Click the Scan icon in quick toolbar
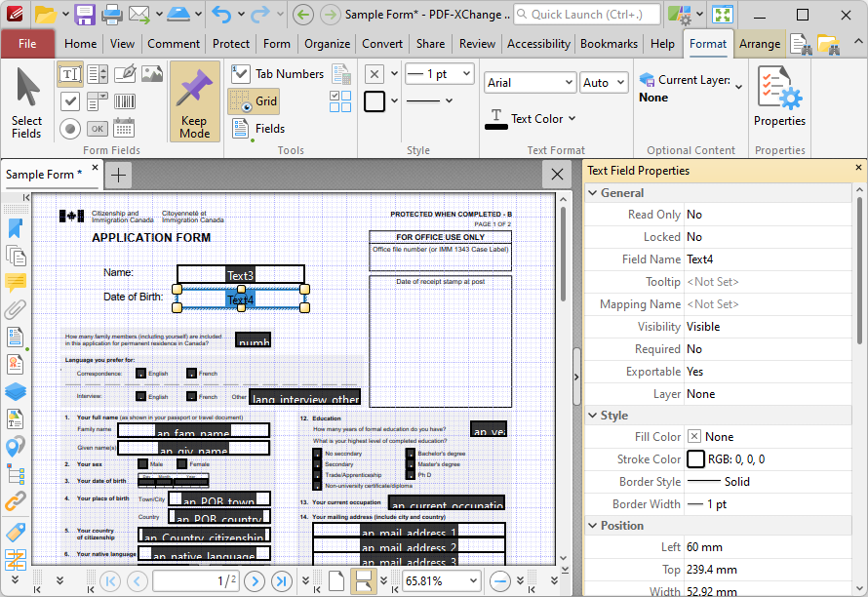The height and width of the screenshot is (597, 868). 178,15
